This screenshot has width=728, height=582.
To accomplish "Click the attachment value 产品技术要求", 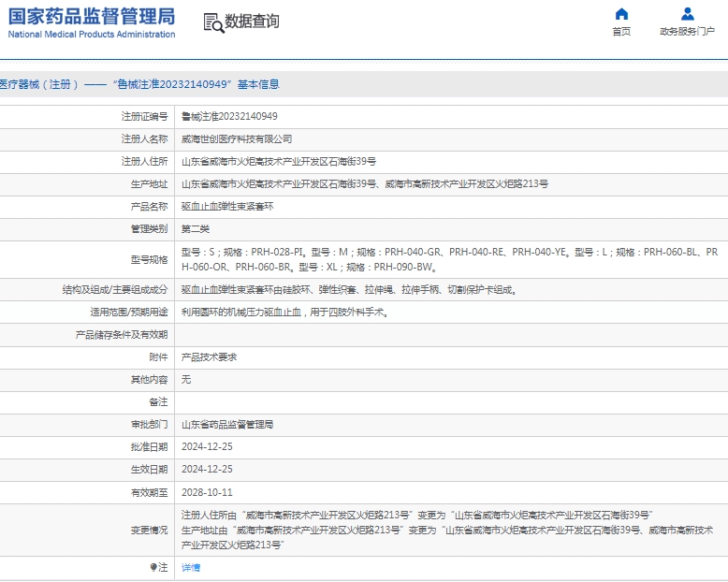I will (x=209, y=357).
